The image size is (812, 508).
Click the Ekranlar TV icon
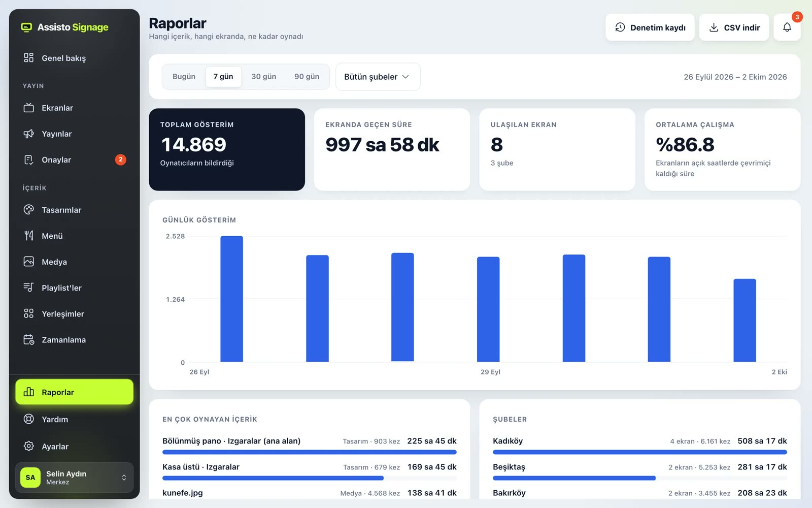29,108
